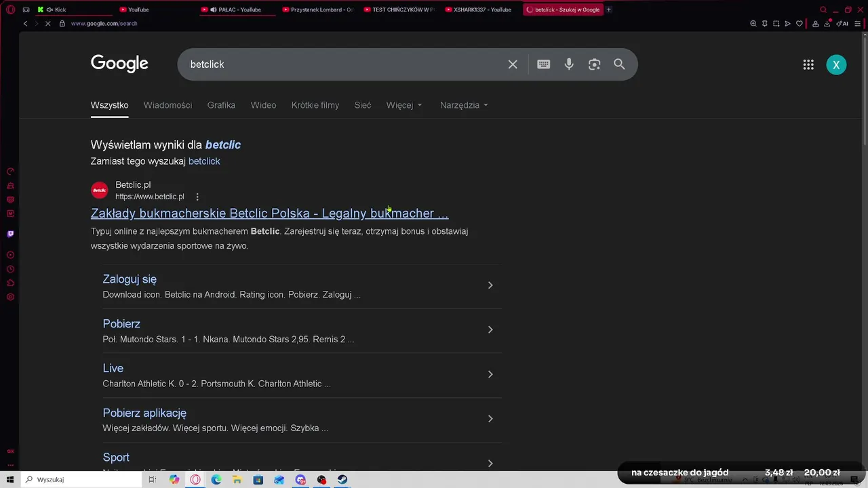Click the https://www.betclic.pl URL text
868x488 pixels.
coord(149,197)
